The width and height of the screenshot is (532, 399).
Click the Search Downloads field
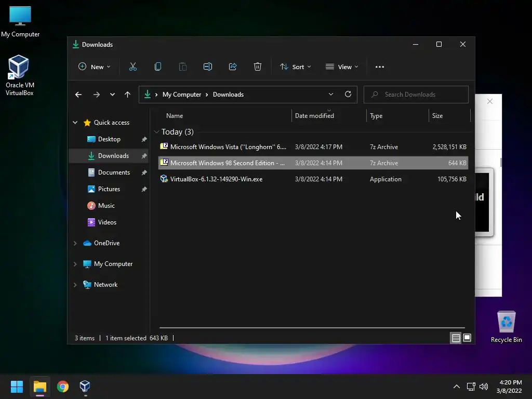pos(416,95)
